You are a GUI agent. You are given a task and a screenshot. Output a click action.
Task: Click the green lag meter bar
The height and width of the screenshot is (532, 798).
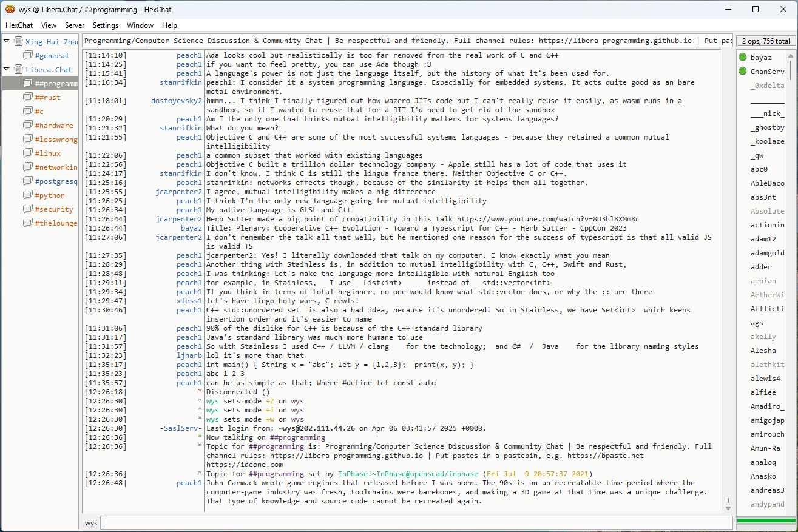coord(765,521)
